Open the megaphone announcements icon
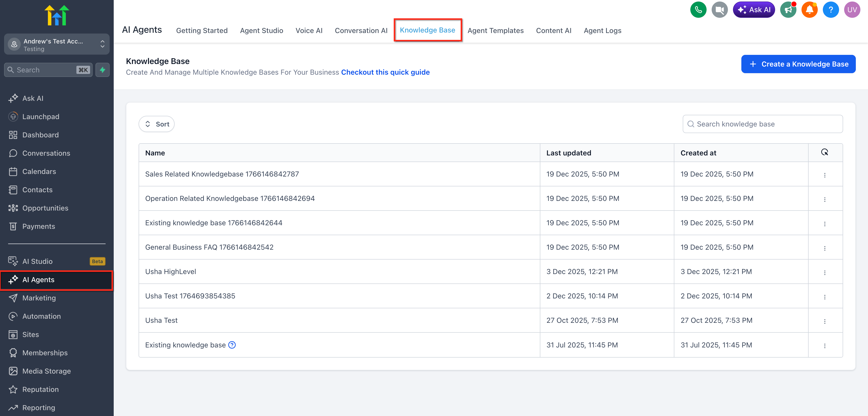868x416 pixels. [788, 10]
